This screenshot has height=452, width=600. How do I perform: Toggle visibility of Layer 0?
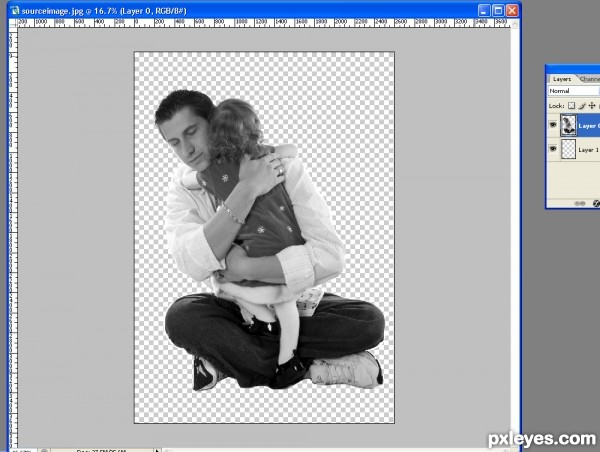pos(553,125)
